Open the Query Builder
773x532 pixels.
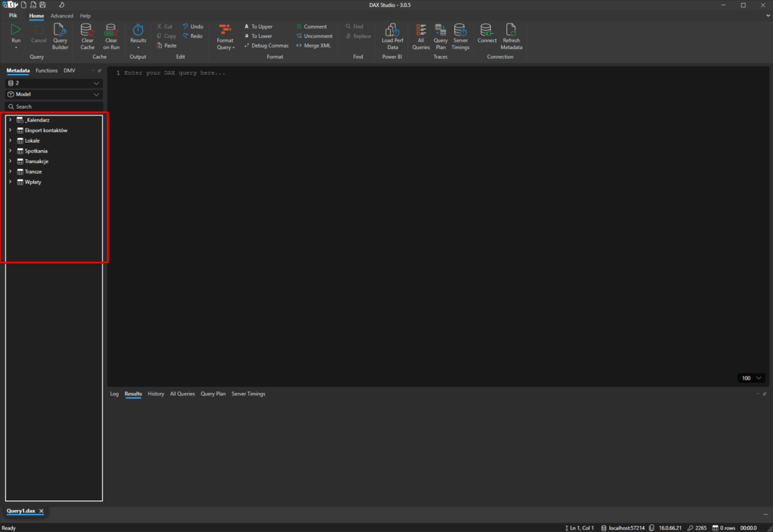coord(60,36)
